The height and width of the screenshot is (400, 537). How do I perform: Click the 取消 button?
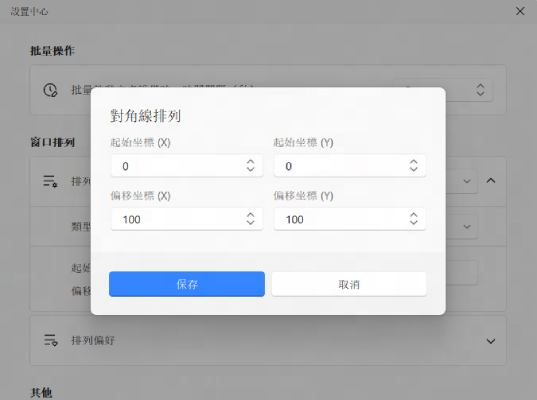pyautogui.click(x=349, y=284)
